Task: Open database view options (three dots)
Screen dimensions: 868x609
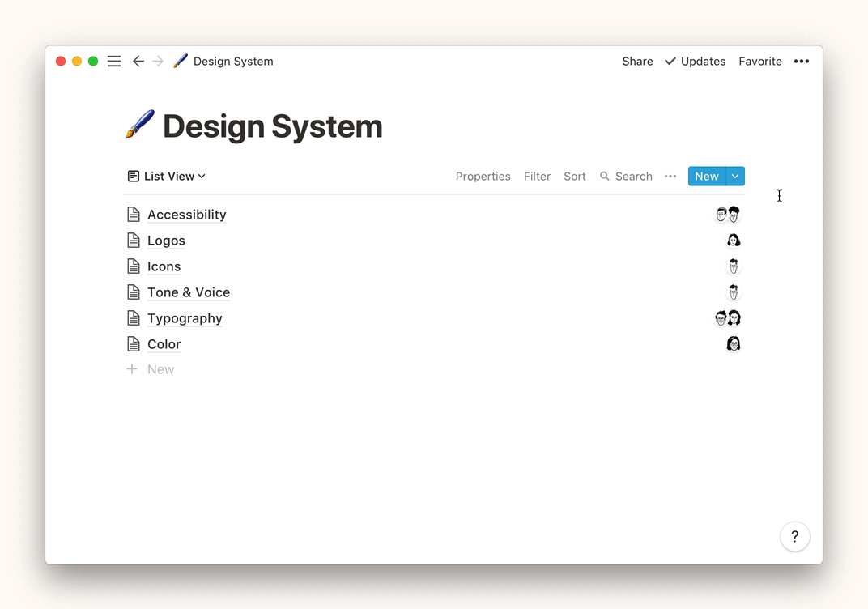Action: [x=670, y=177]
